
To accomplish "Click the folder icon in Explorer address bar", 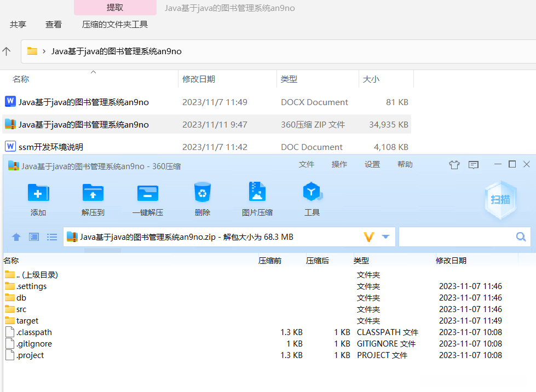I will (x=32, y=51).
